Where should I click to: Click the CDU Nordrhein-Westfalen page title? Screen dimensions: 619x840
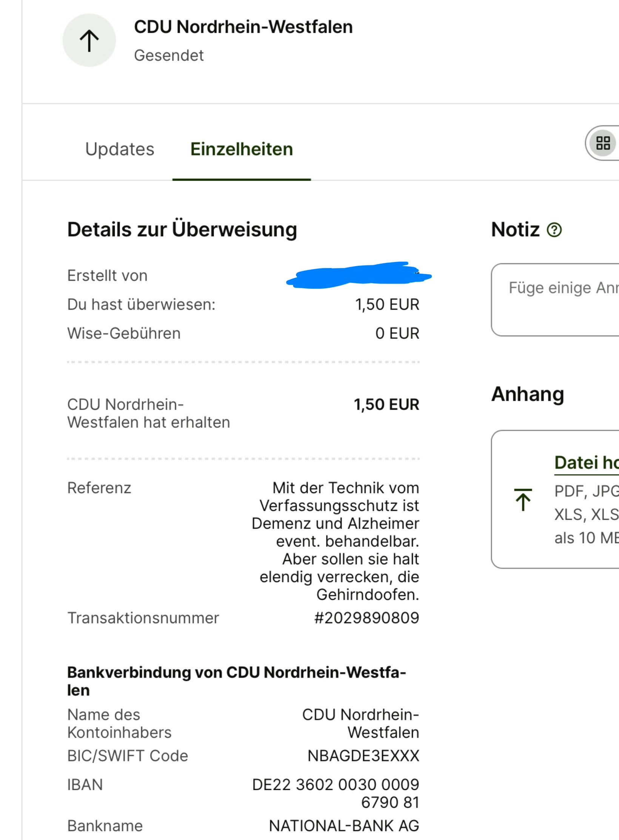(243, 27)
